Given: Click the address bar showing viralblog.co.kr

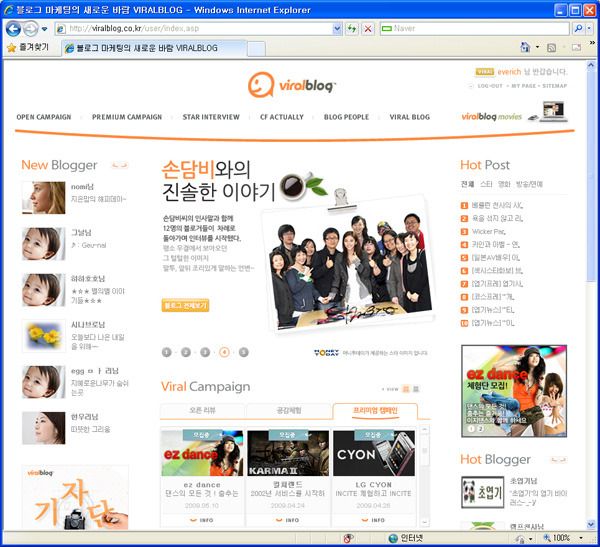Looking at the screenshot, I should 193,28.
